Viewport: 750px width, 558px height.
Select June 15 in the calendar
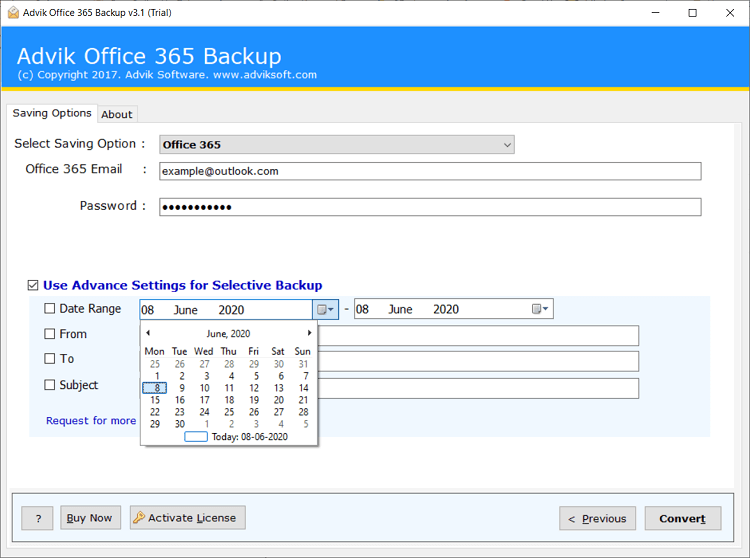coord(155,400)
